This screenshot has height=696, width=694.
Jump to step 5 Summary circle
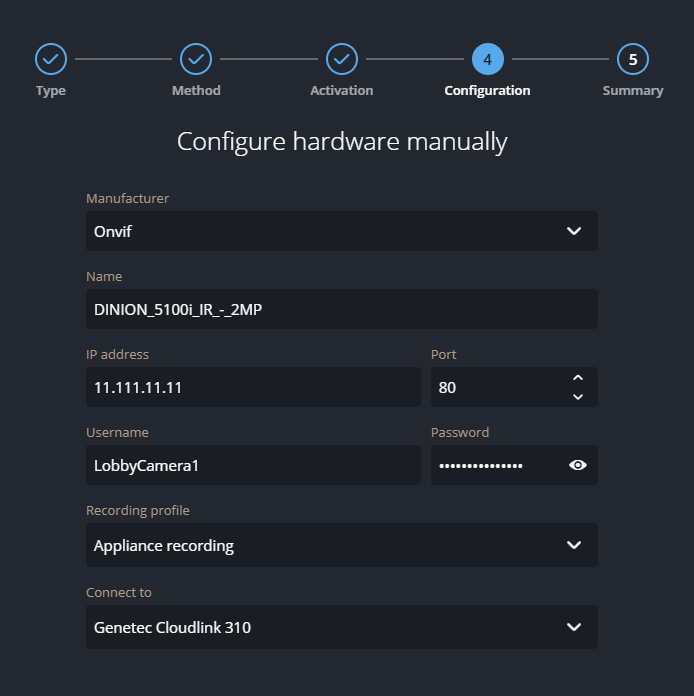[633, 59]
